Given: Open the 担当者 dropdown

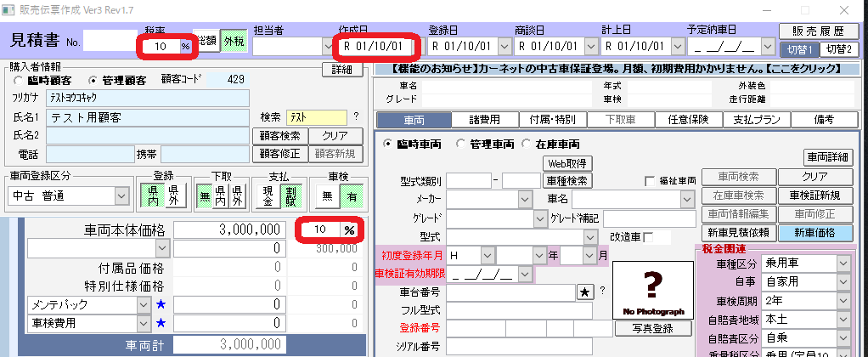Looking at the screenshot, I should [329, 47].
